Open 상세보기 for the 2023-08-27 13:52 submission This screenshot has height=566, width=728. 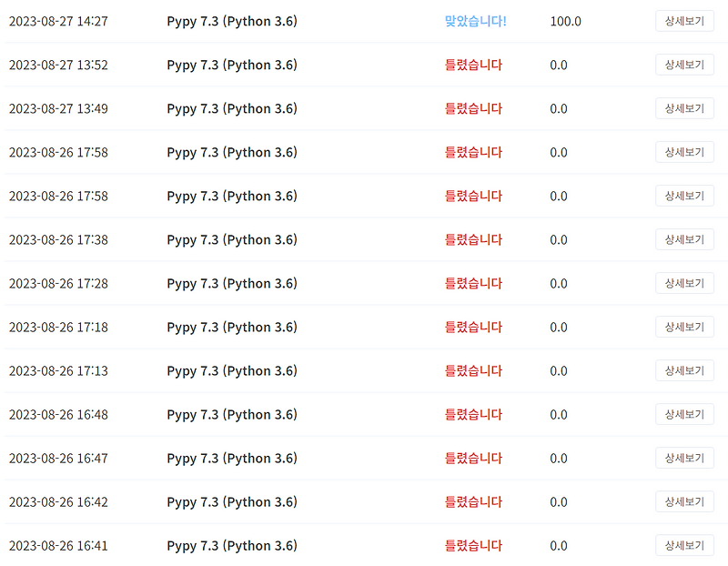click(x=684, y=65)
